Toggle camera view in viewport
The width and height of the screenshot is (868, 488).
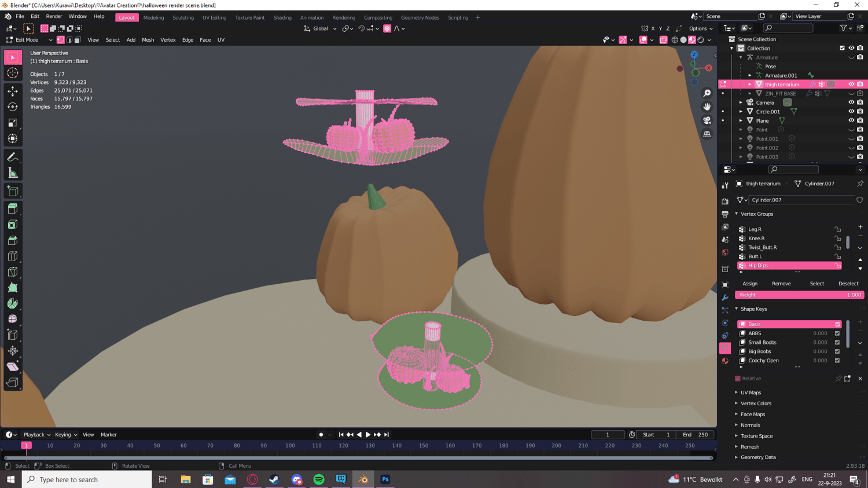707,120
